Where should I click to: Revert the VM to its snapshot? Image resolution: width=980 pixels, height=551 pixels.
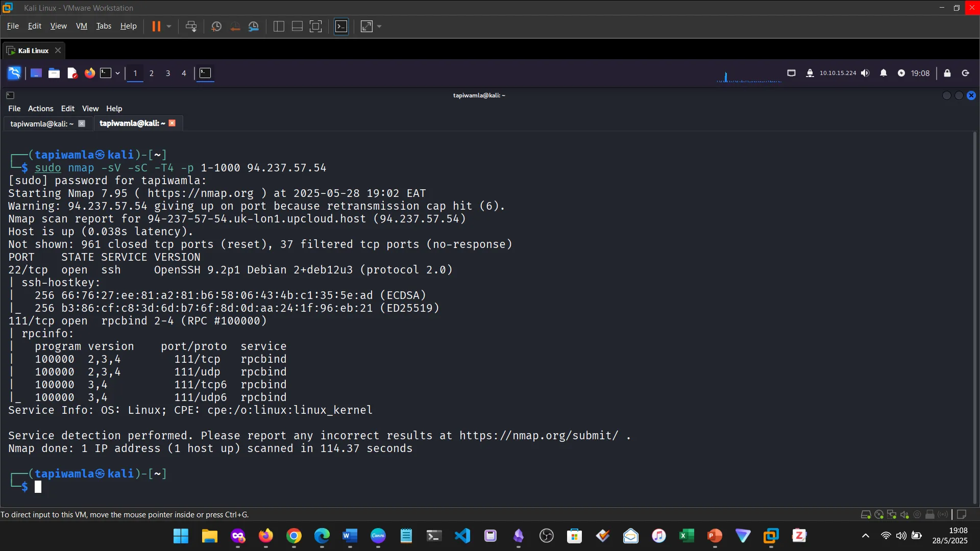coord(235,26)
